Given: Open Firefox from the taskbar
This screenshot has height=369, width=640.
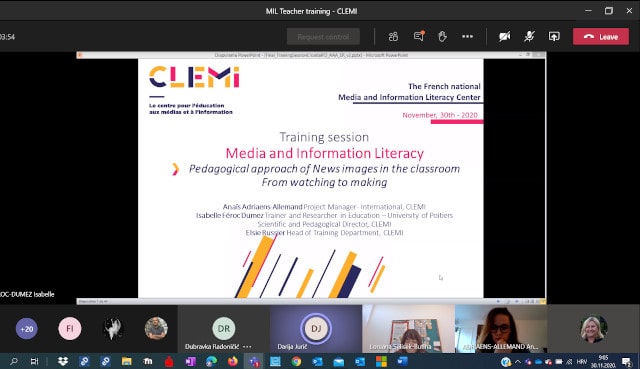Looking at the screenshot, I should (x=233, y=361).
